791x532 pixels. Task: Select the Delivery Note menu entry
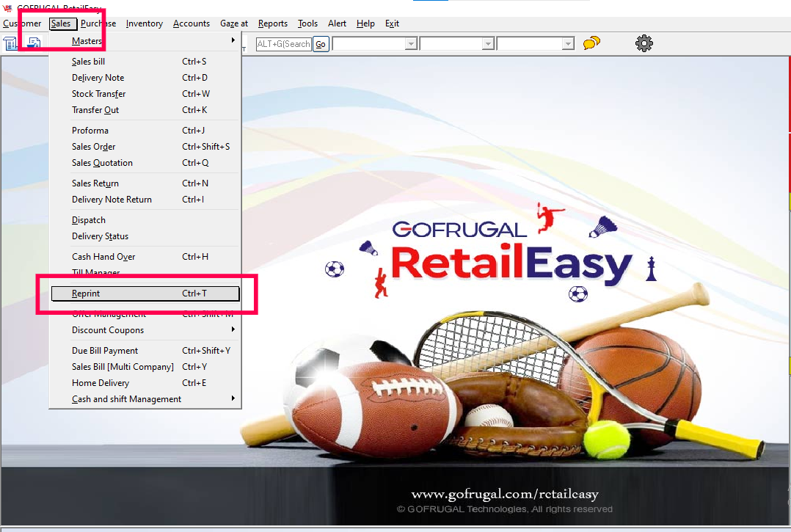click(145, 78)
